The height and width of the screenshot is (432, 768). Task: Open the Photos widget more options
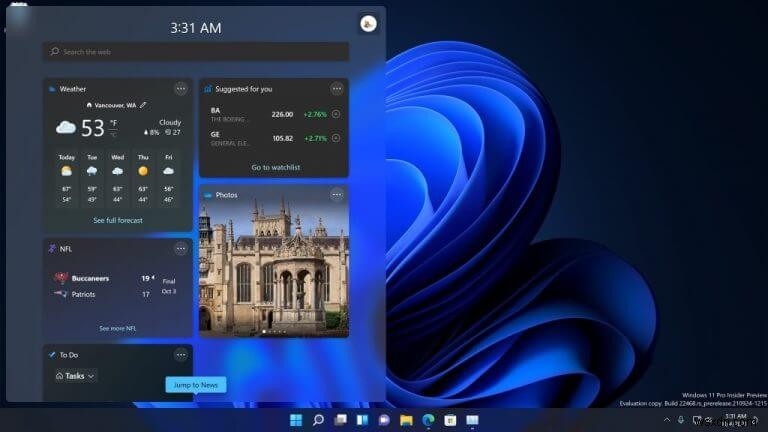(336, 195)
